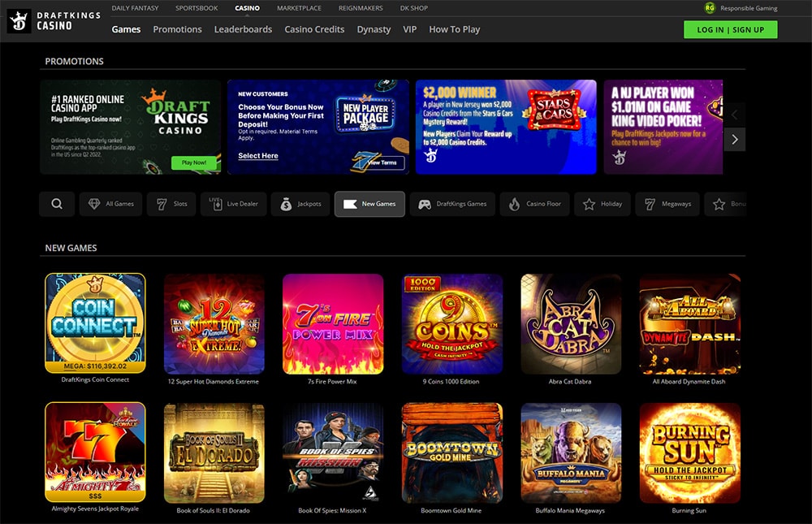Go to the Promotions page

(x=178, y=29)
